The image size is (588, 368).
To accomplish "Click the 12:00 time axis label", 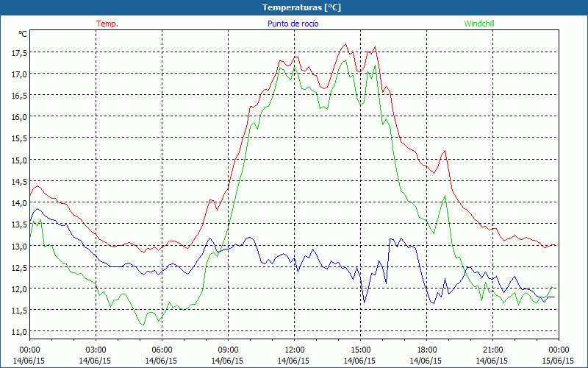I will pyautogui.click(x=295, y=350).
